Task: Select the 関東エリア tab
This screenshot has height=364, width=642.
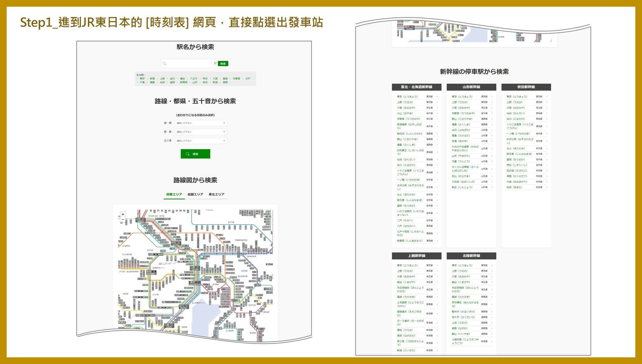Action: pos(174,194)
